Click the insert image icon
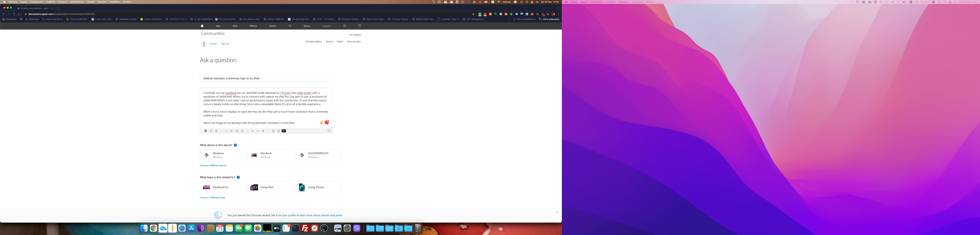The image size is (980, 235). click(x=278, y=131)
